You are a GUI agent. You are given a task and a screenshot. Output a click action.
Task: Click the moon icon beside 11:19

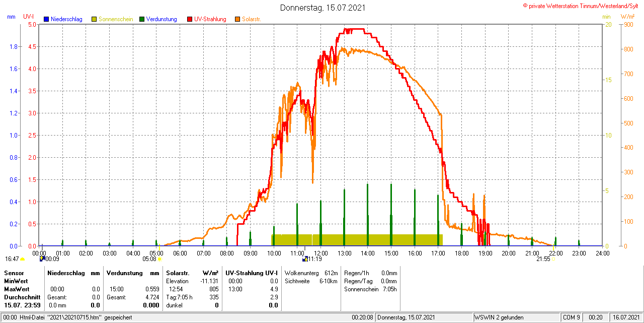[304, 259]
